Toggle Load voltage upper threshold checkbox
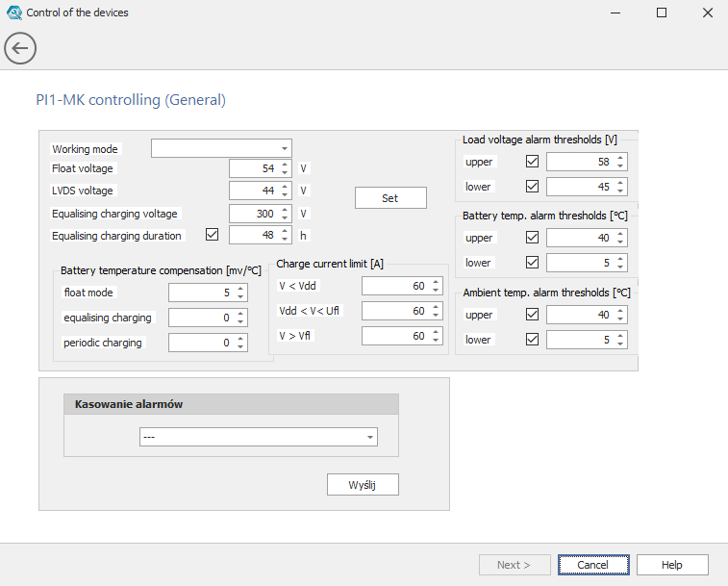728x586 pixels. (x=533, y=162)
